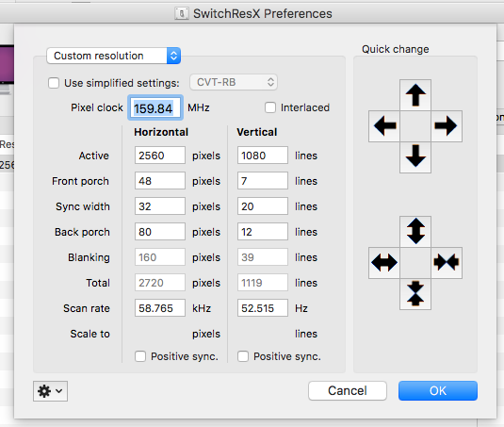Screen dimensions: 504x427
Task: Click the Horizontal Active field 2560
Action: click(160, 156)
